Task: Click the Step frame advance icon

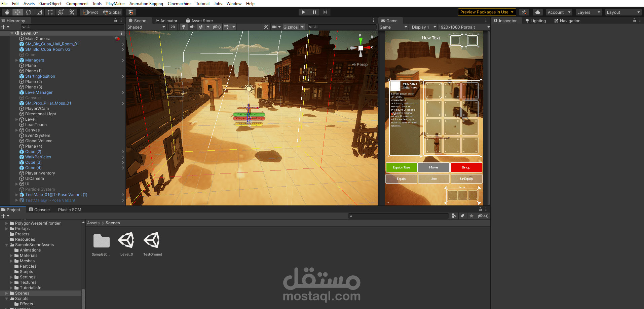Action: click(x=325, y=12)
